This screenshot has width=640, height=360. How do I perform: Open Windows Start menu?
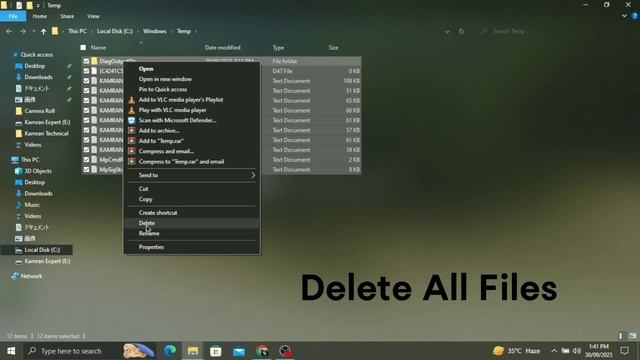pos(11,351)
